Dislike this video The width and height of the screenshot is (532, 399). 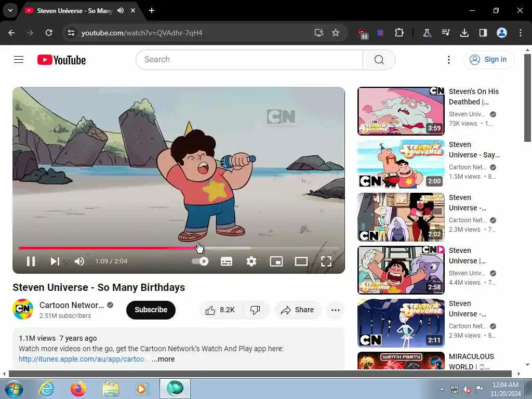point(255,310)
